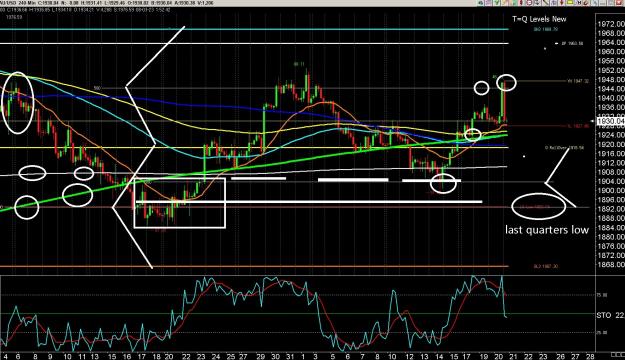Click the 1896.00 price axis label
Screen dimensions: 625x360
611,200
